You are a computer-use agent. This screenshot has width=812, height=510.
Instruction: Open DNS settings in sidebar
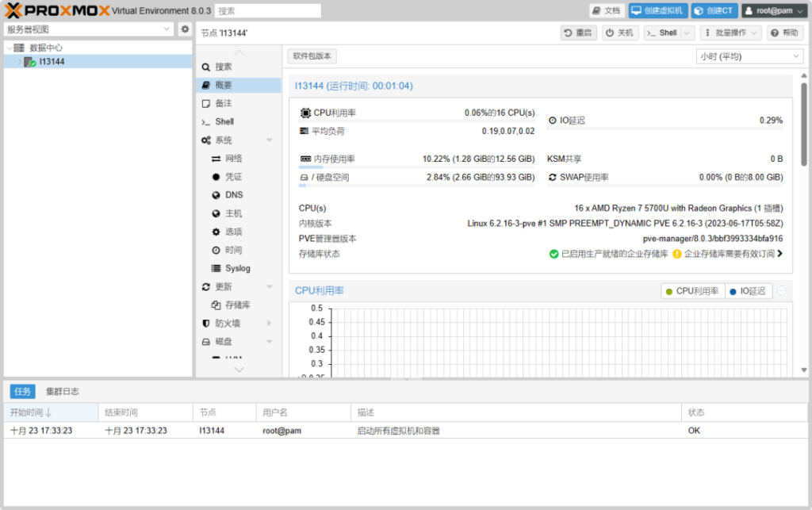233,195
